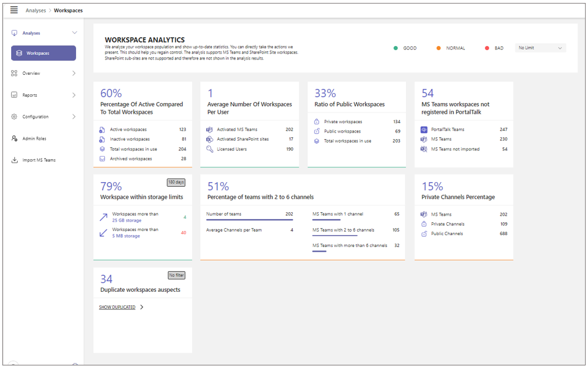
Task: Click the No filter badge
Action: (176, 275)
